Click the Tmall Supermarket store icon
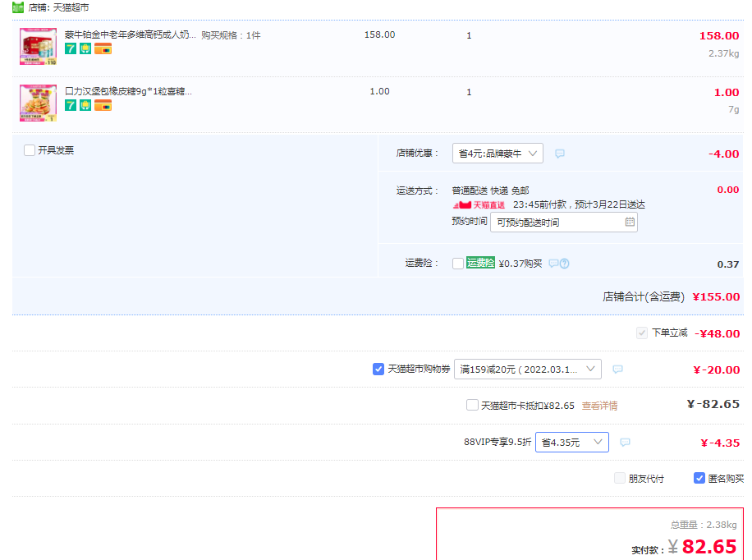752x560 pixels. pyautogui.click(x=18, y=7)
